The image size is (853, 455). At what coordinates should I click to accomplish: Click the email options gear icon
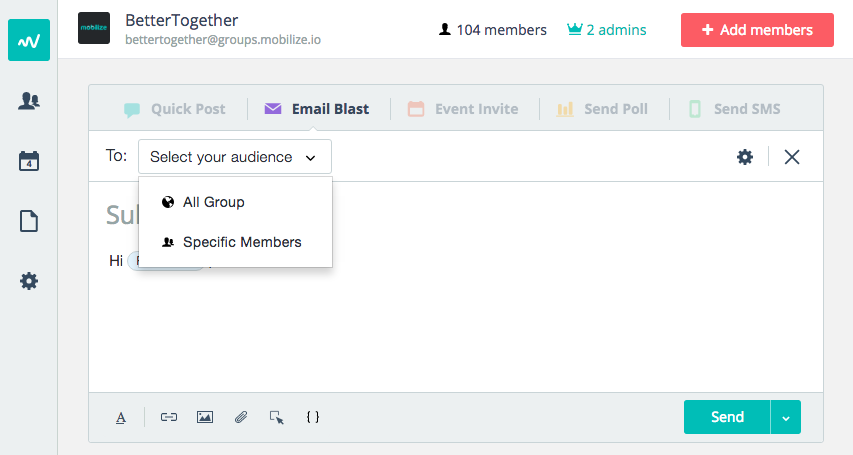coord(745,157)
